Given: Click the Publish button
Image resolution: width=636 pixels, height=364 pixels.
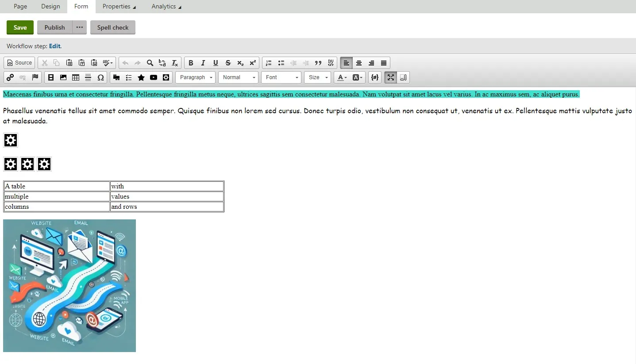Looking at the screenshot, I should [x=54, y=27].
